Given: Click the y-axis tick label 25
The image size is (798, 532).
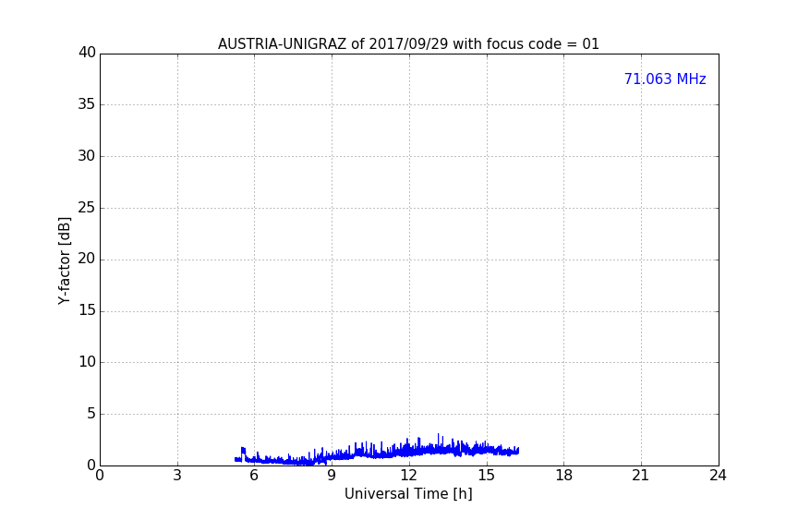Looking at the screenshot, I should click(87, 208).
